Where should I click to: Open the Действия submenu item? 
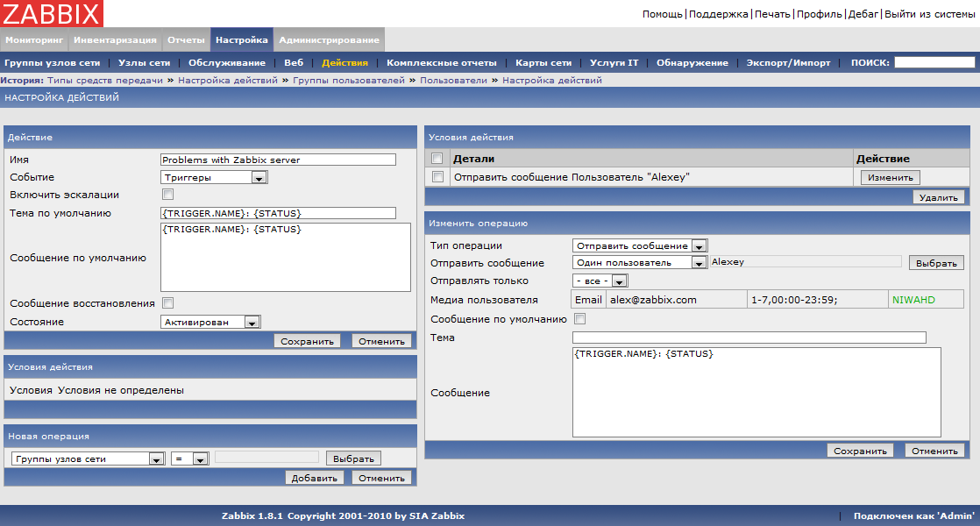pos(345,62)
